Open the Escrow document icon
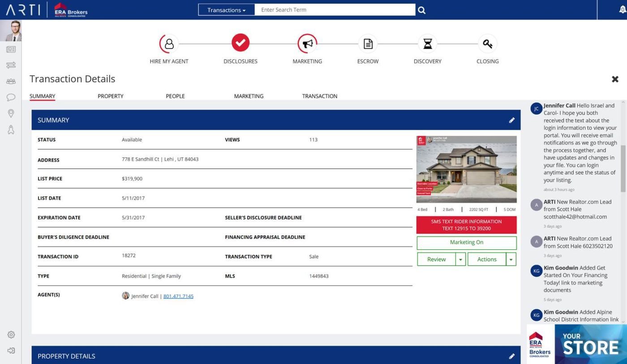This screenshot has height=364, width=627. pos(367,43)
